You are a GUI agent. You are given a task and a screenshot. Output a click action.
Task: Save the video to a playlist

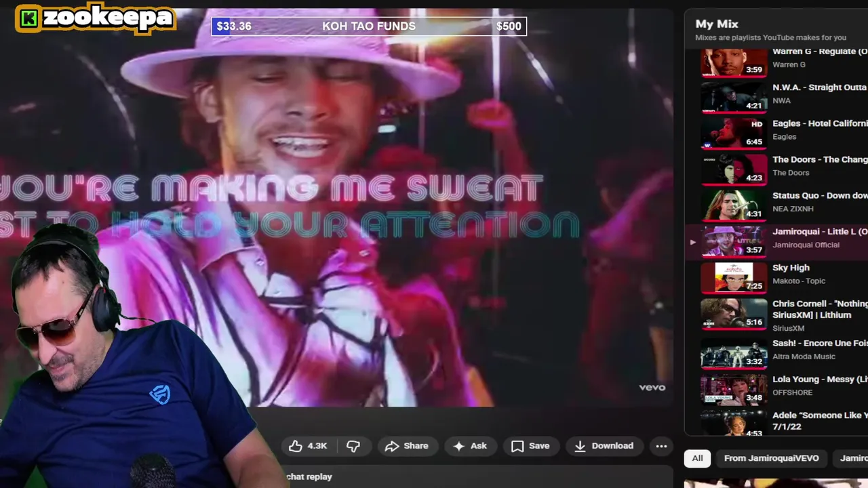(x=530, y=446)
